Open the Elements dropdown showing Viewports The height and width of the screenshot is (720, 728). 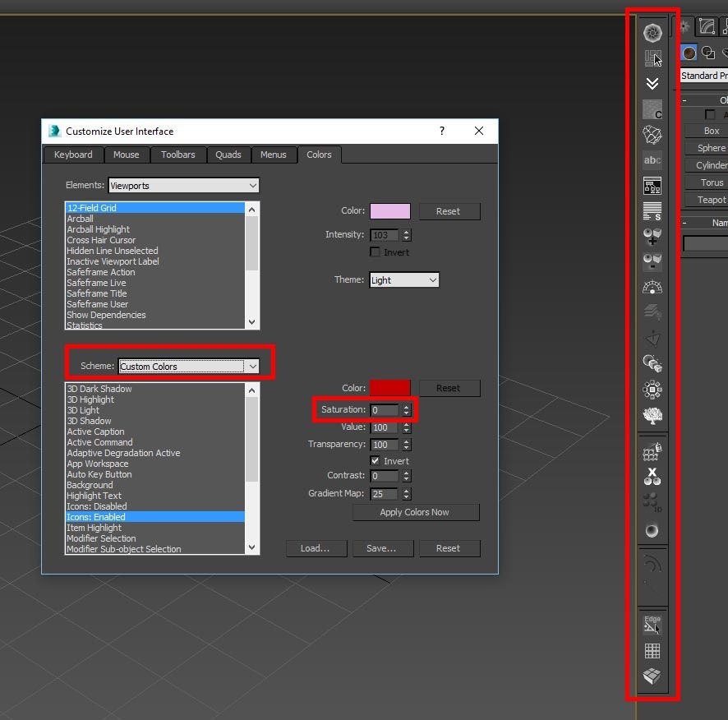click(x=183, y=185)
